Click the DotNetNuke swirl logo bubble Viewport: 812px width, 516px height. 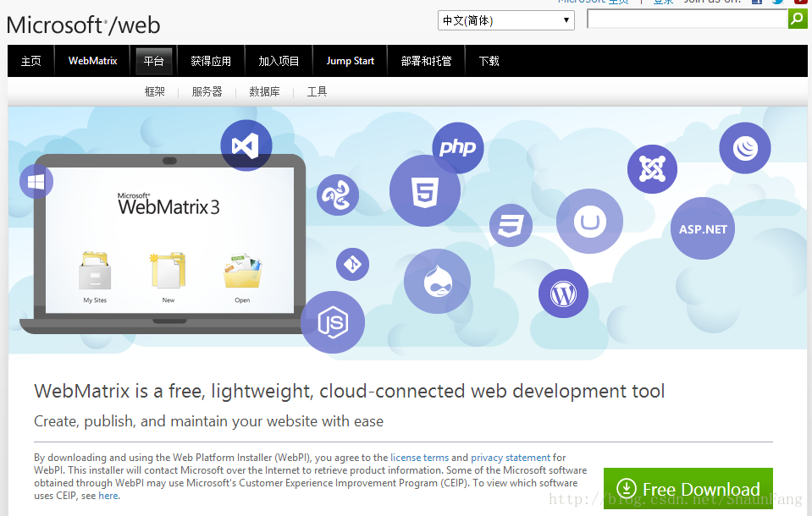point(338,195)
